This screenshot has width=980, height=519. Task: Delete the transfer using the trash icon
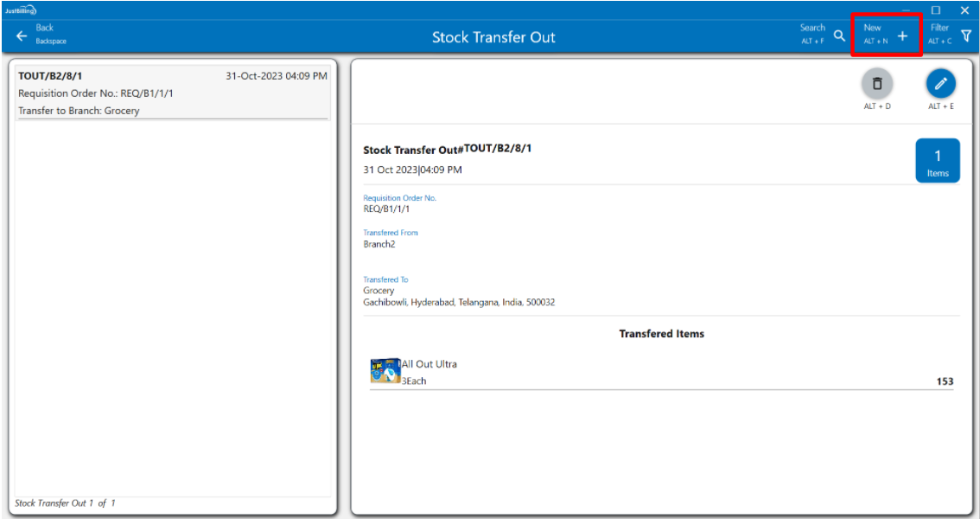coord(877,84)
